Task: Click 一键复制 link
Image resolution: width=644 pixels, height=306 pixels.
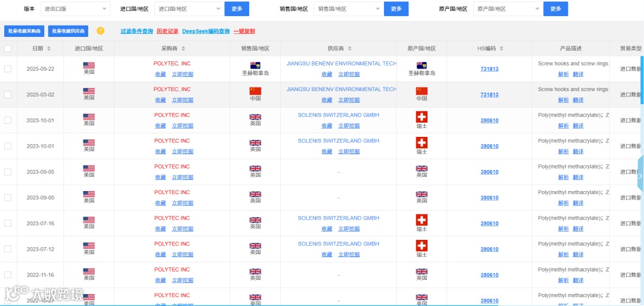Action: coord(244,31)
